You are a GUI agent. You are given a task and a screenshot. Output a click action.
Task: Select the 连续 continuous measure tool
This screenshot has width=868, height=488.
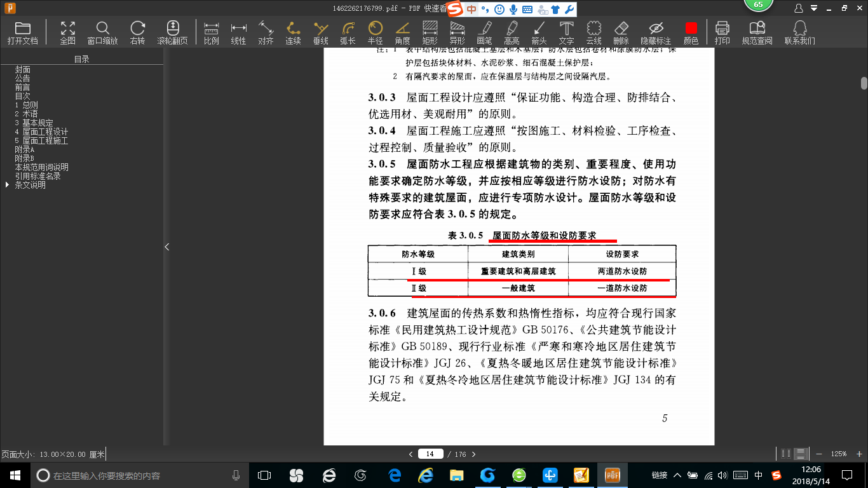[x=293, y=32]
